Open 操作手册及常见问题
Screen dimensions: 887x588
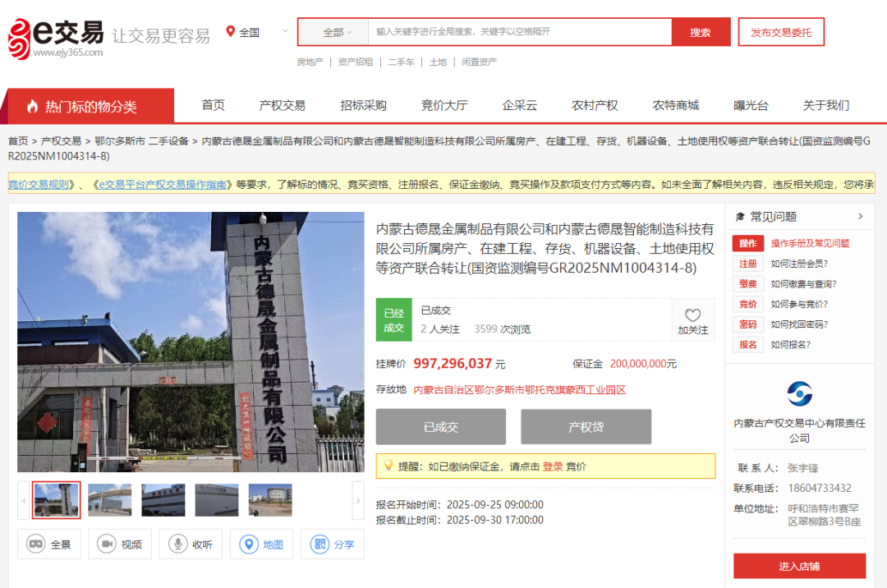(810, 243)
